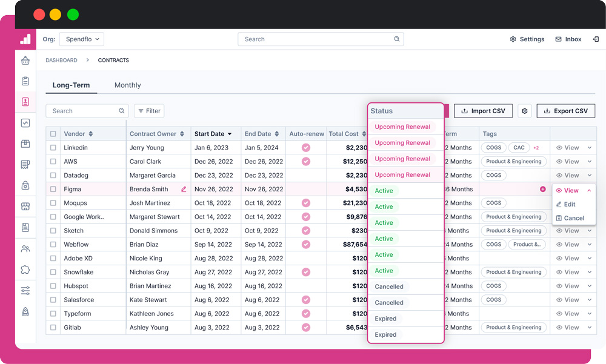Open the lock bag sidebar icon
This screenshot has height=364, width=606.
click(x=25, y=185)
